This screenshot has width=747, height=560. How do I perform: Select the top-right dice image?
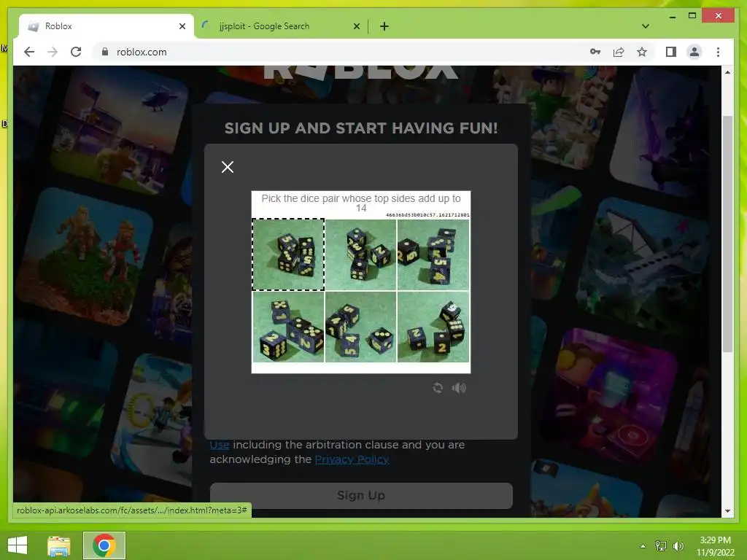[433, 254]
